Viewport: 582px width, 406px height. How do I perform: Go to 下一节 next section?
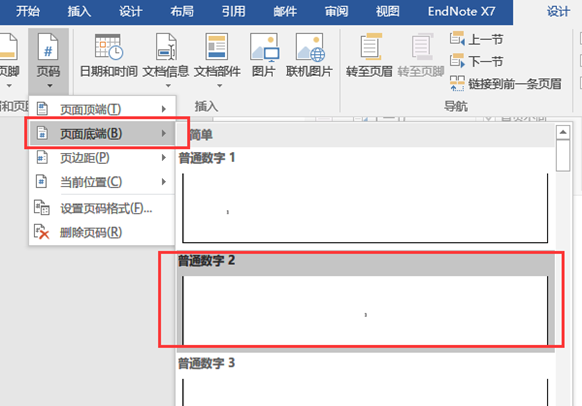(476, 61)
